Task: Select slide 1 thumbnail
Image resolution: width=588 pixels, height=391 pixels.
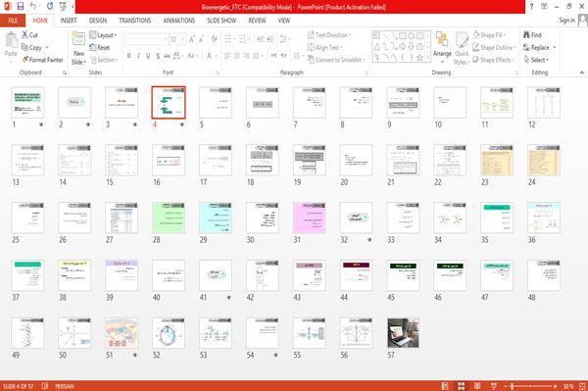Action: coord(27,103)
